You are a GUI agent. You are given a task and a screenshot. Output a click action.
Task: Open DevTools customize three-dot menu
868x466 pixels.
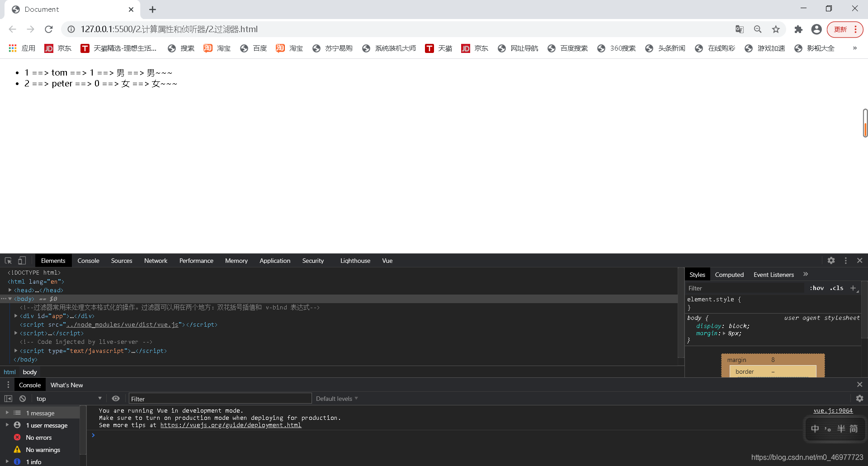click(846, 261)
